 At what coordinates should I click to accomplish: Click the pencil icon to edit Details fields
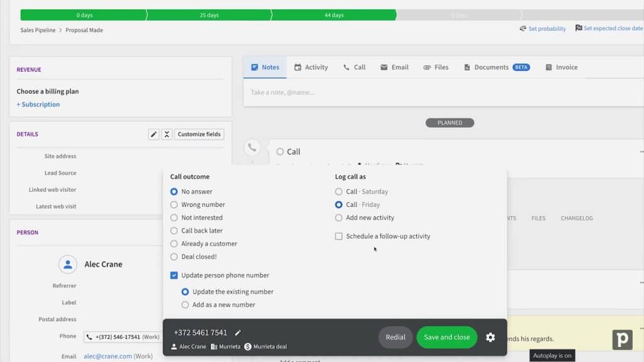click(x=153, y=134)
